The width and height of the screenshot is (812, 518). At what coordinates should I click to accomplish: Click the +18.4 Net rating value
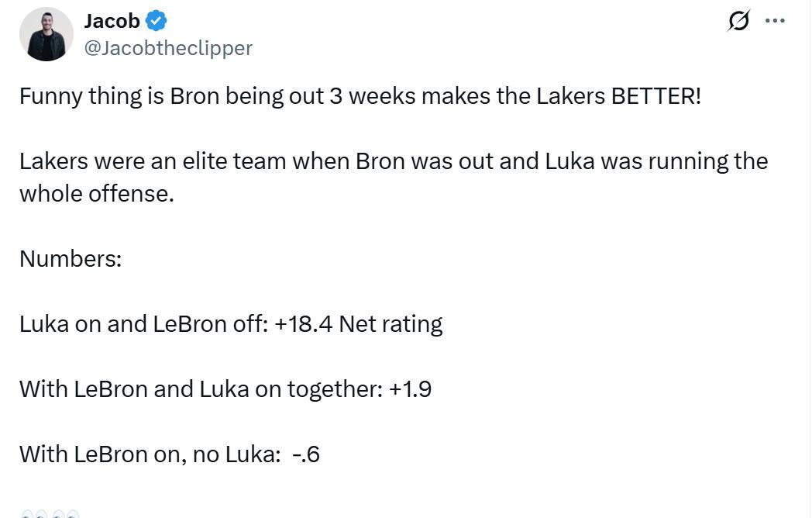tap(358, 323)
